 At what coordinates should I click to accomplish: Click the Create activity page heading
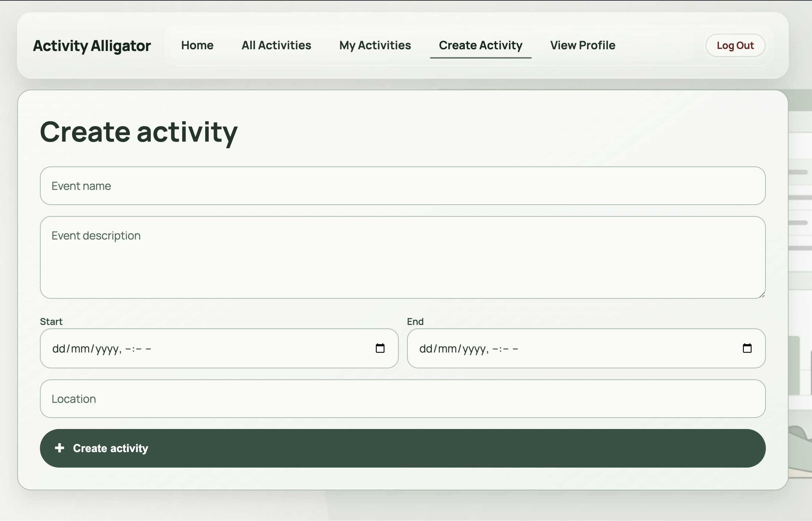click(x=139, y=132)
